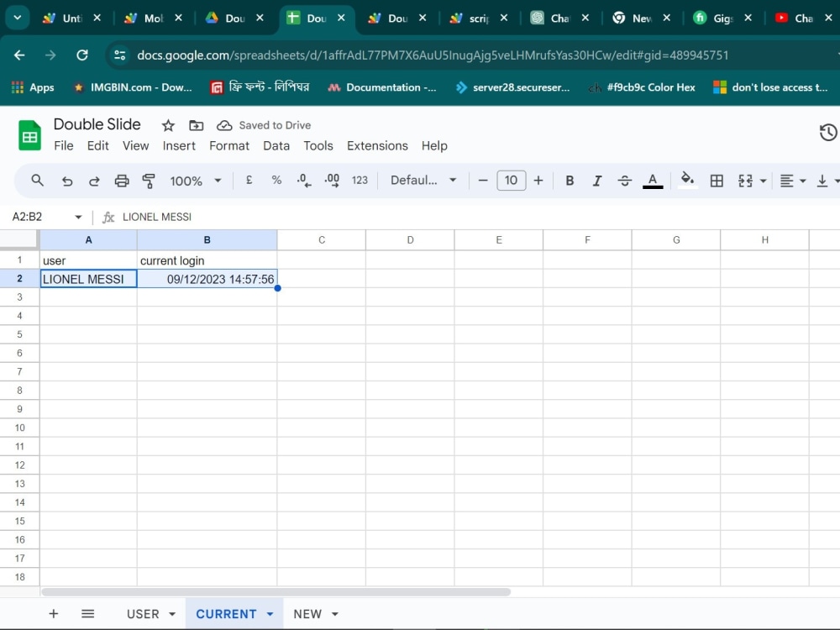This screenshot has height=630, width=840.
Task: Select cell with 09/12/2023 14:57:56
Action: [207, 279]
